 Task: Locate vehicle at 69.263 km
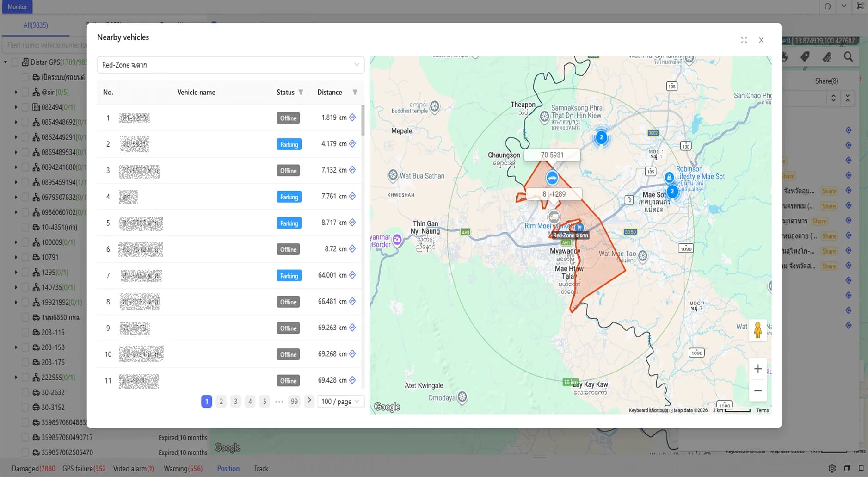[352, 328]
